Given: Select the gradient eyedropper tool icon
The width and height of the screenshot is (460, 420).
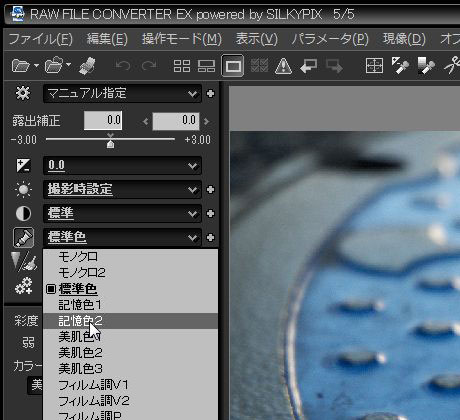Looking at the screenshot, I should tap(426, 66).
